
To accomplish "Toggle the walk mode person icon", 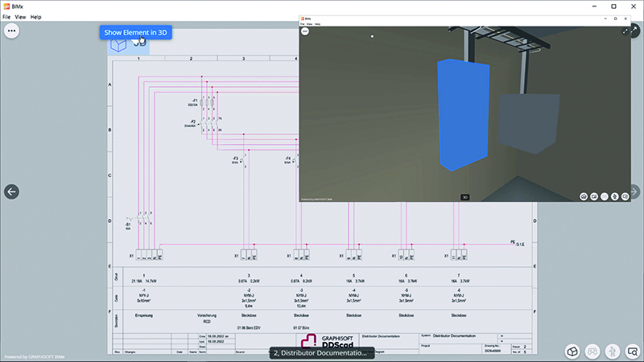I will coord(613,351).
